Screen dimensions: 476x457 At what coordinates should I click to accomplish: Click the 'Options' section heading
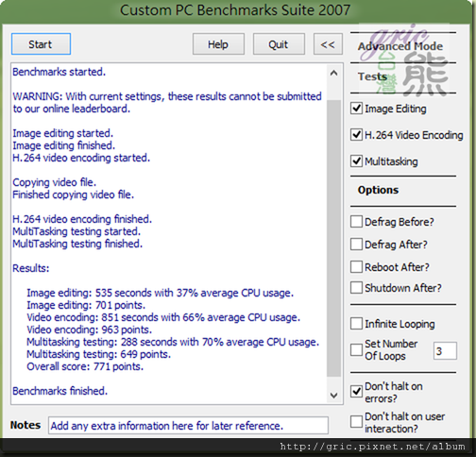coord(378,190)
